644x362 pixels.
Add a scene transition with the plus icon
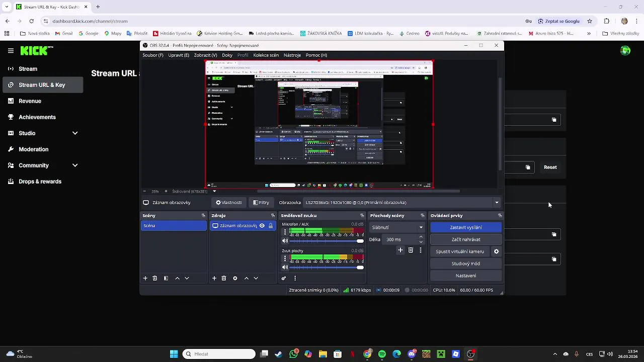400,250
